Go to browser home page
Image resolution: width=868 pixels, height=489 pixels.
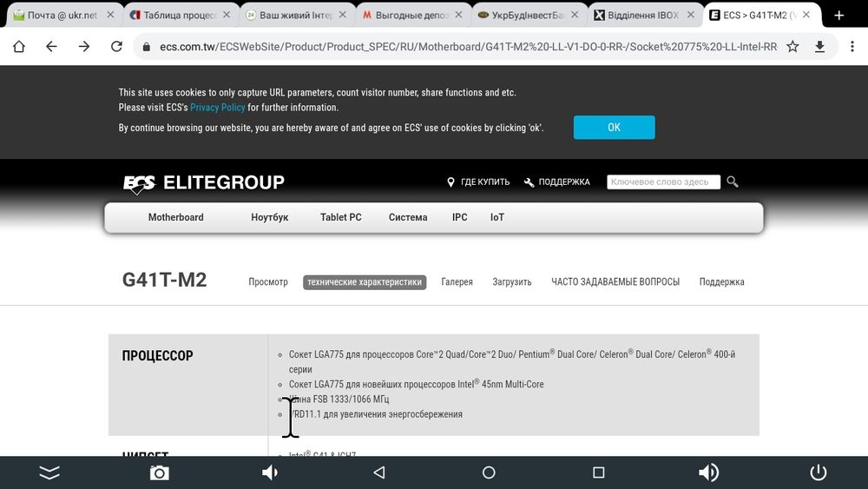coord(19,47)
